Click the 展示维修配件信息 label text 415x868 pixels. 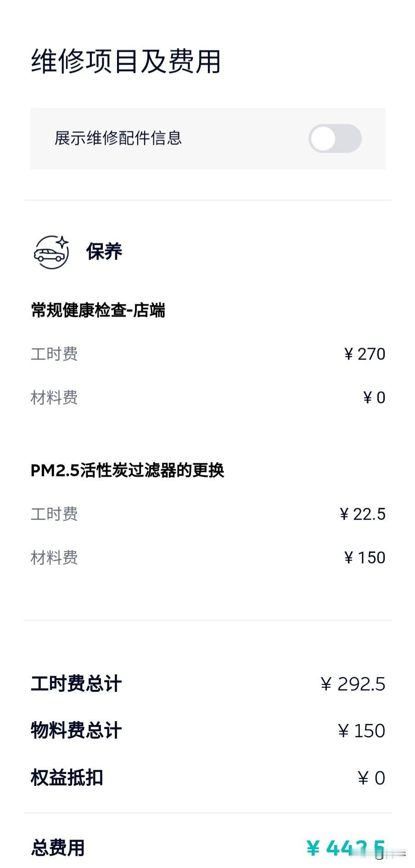pyautogui.click(x=118, y=138)
